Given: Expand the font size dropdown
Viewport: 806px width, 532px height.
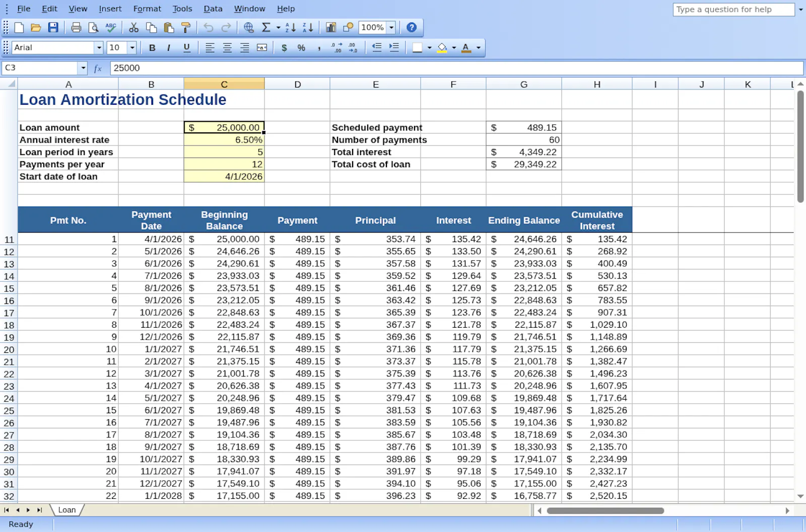Looking at the screenshot, I should point(132,48).
